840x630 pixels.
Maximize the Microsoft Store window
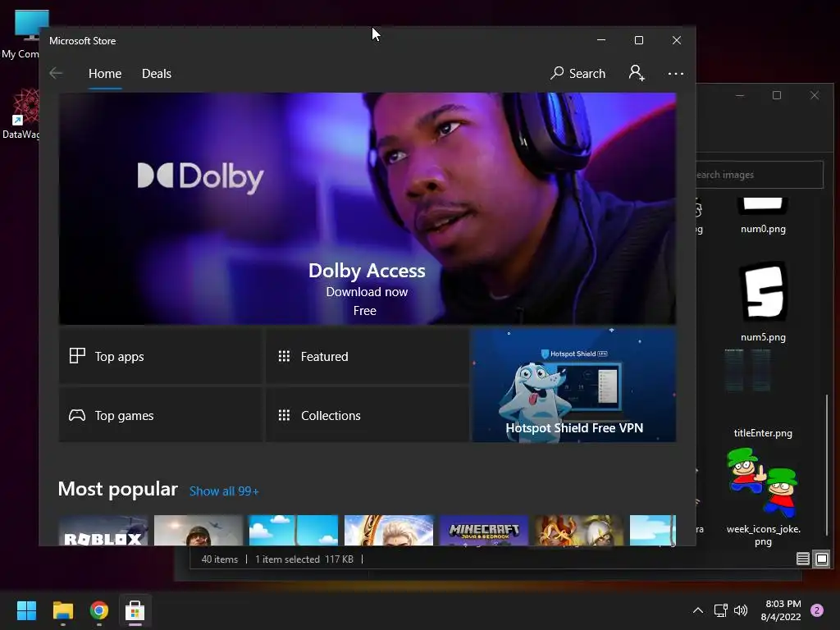pos(638,40)
